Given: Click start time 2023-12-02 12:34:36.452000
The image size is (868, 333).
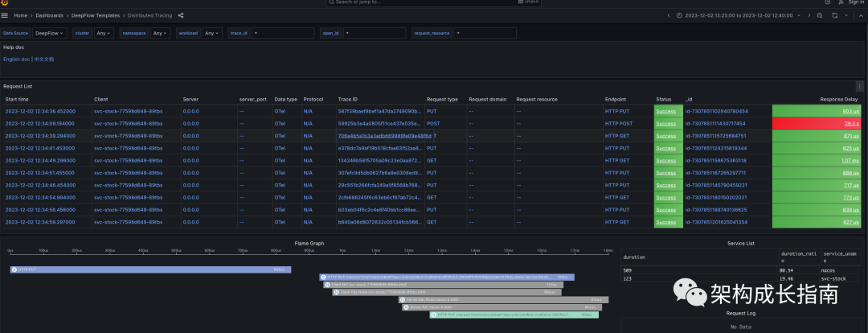Looking at the screenshot, I should (x=40, y=111).
